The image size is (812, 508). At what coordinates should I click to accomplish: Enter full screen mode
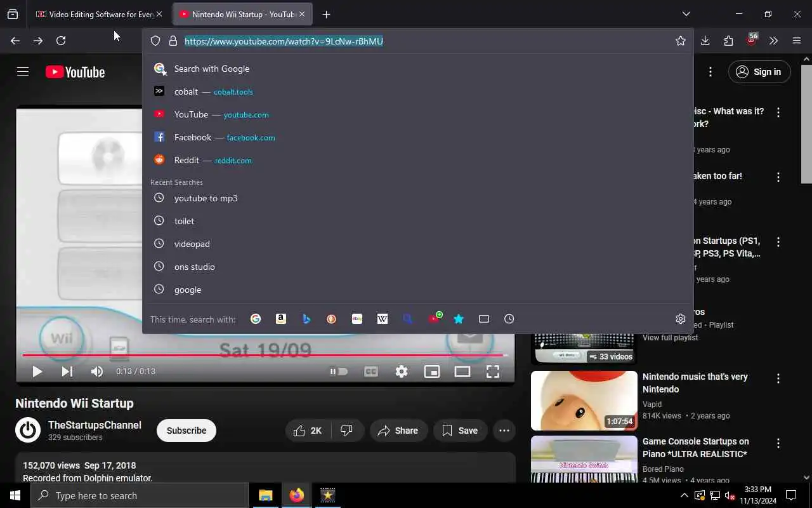493,371
